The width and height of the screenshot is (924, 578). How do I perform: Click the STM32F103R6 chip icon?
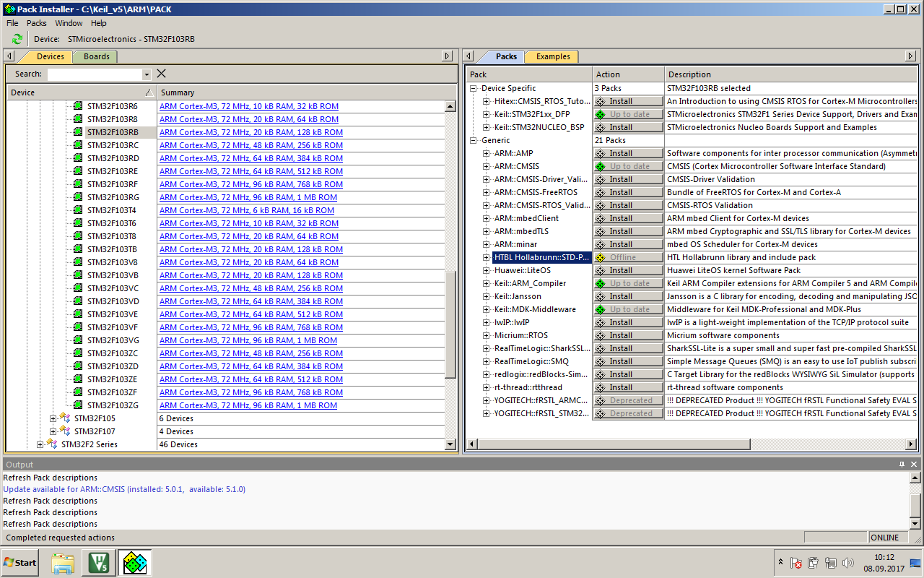(78, 106)
